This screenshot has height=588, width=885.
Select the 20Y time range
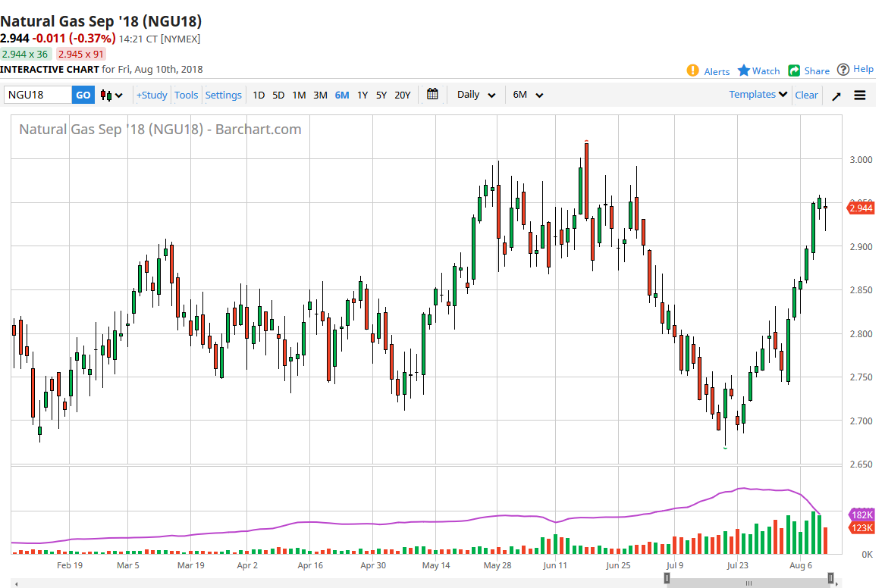click(x=402, y=95)
